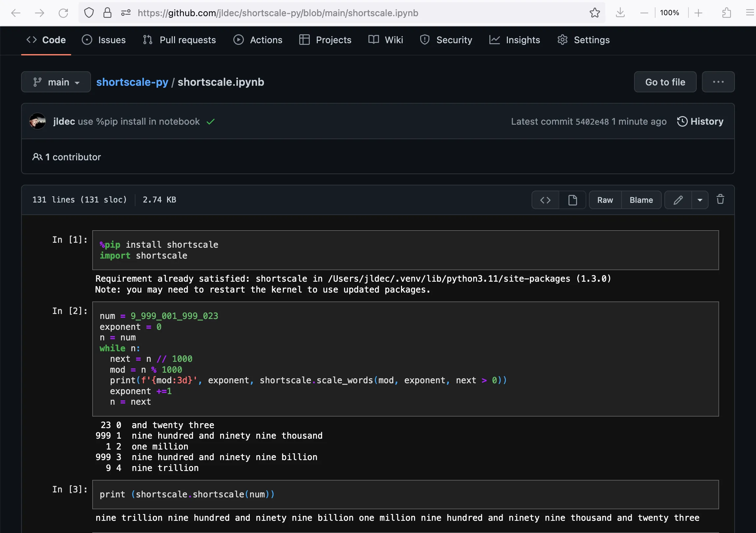Edit the file with the pencil icon

(678, 200)
